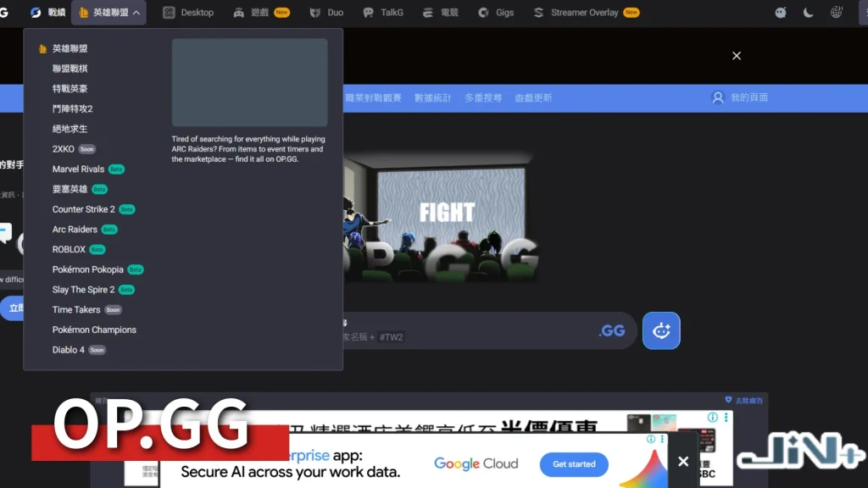Click the Google Cloud logo in ad
Viewport: 868px width, 488px height.
[476, 463]
